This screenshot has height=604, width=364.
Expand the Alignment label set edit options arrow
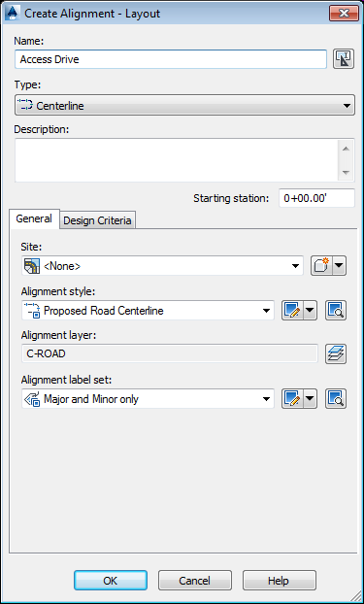[311, 399]
